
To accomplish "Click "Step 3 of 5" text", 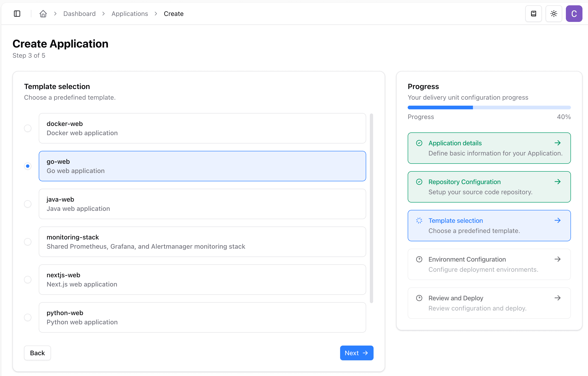I will (29, 55).
